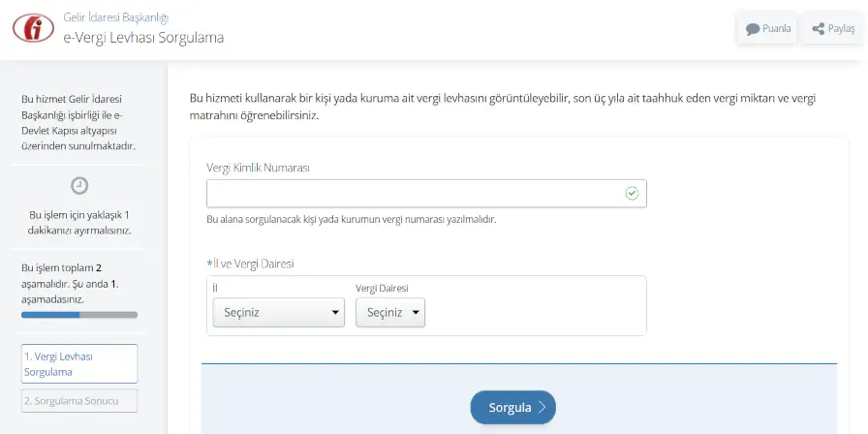Click the service description paragraph text
Viewport: 868px width, 434px height.
click(503, 108)
